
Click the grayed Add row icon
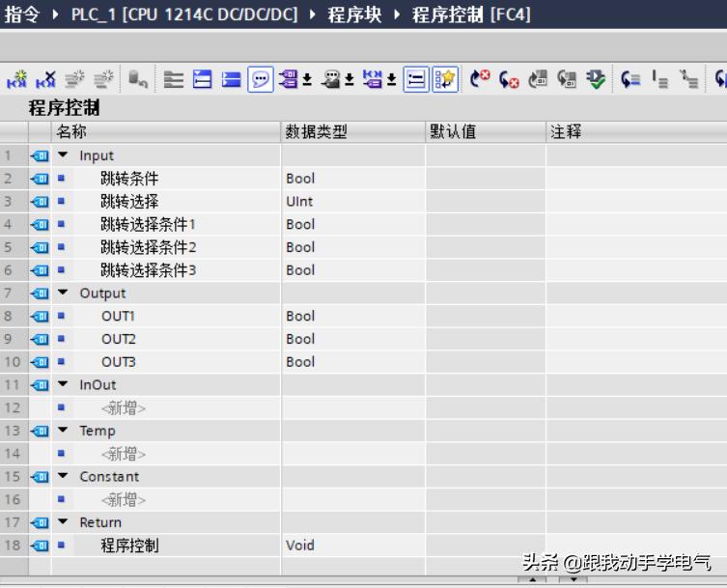[x=104, y=79]
